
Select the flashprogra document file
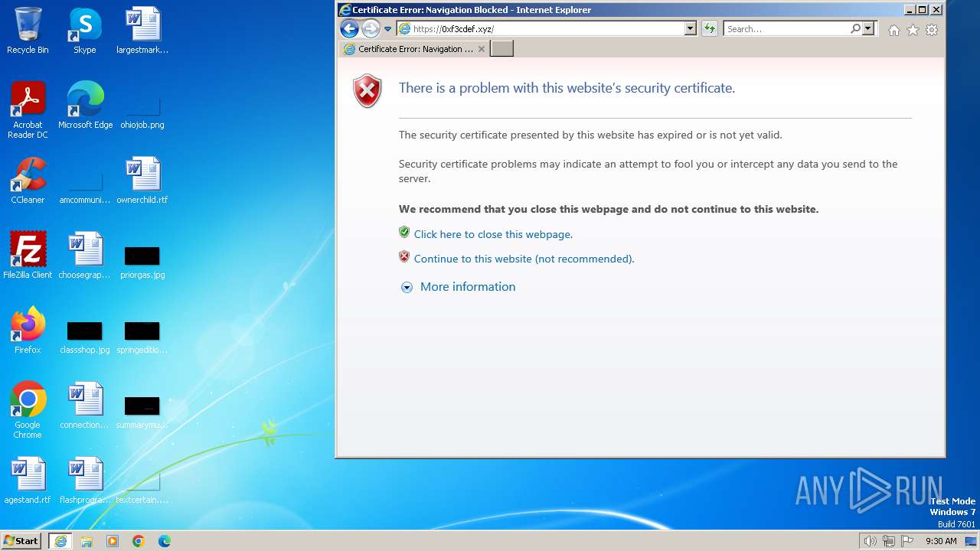[85, 481]
